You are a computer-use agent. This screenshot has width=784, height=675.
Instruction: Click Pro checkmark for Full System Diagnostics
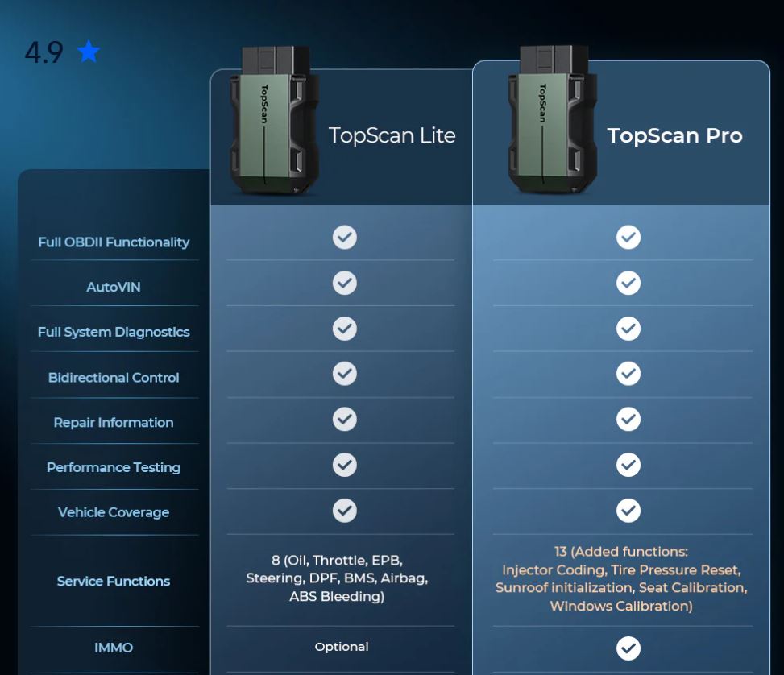tap(628, 329)
